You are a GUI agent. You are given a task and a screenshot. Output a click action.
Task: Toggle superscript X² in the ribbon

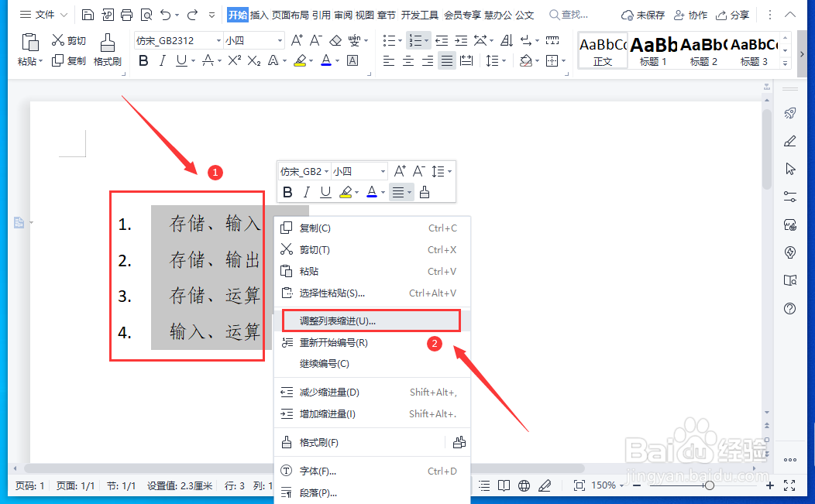[x=235, y=61]
